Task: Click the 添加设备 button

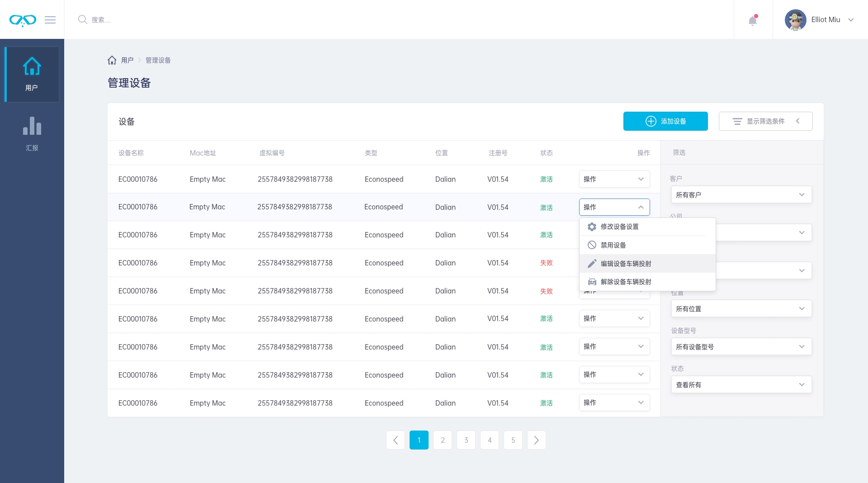Action: point(665,121)
